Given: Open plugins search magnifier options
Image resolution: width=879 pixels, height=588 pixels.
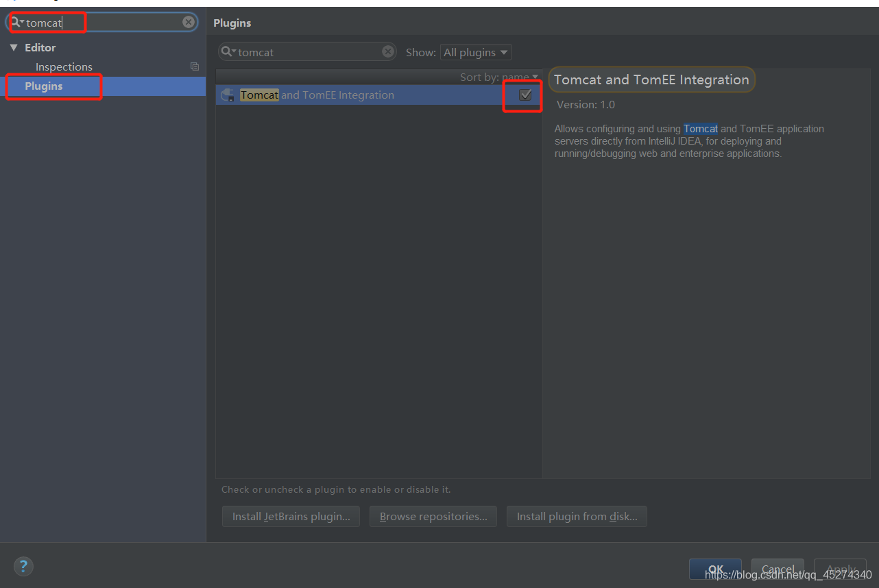Looking at the screenshot, I should point(229,52).
